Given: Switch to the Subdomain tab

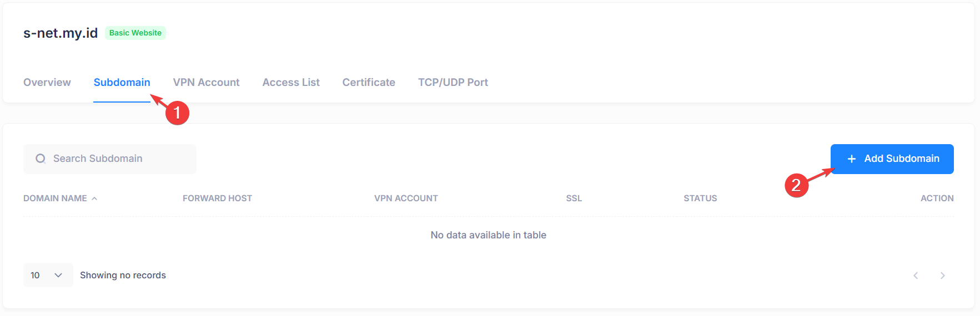Looking at the screenshot, I should coord(122,82).
